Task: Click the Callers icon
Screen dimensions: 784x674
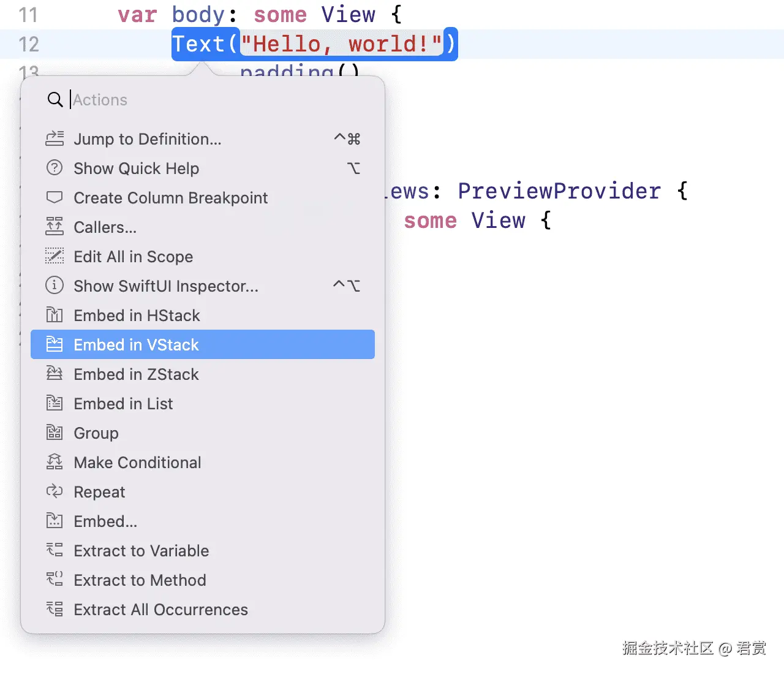Action: [x=55, y=227]
